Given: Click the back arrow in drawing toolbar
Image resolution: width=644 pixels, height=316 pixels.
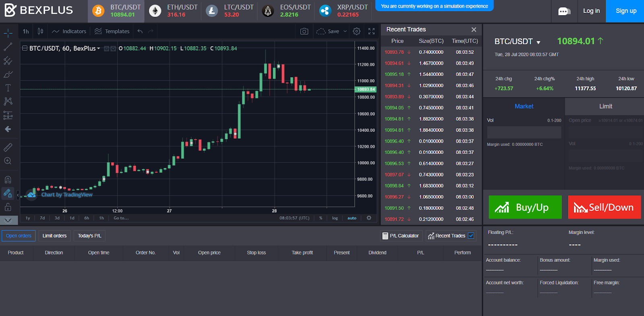Looking at the screenshot, I should [8, 129].
